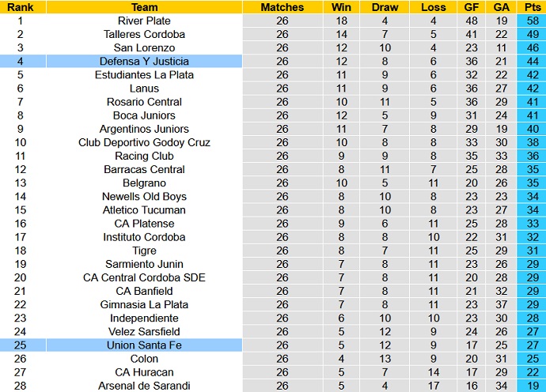The height and width of the screenshot is (392, 546).
Task: Select Arsenal de Sarandi's 19 points cell
Action: (530, 386)
